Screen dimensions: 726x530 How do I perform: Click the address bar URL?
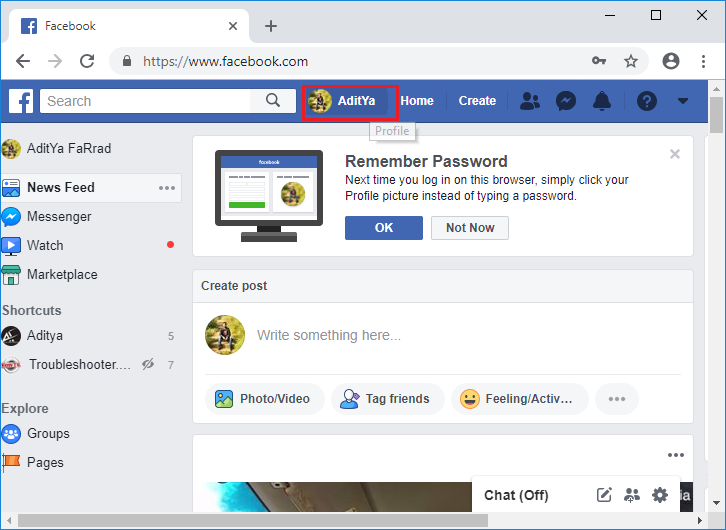click(225, 61)
